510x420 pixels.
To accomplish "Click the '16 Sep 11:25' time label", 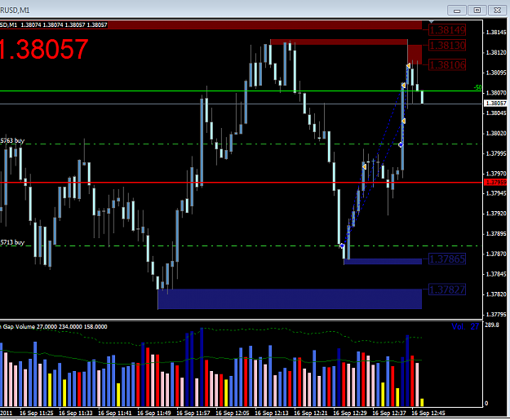I will click(37, 413).
